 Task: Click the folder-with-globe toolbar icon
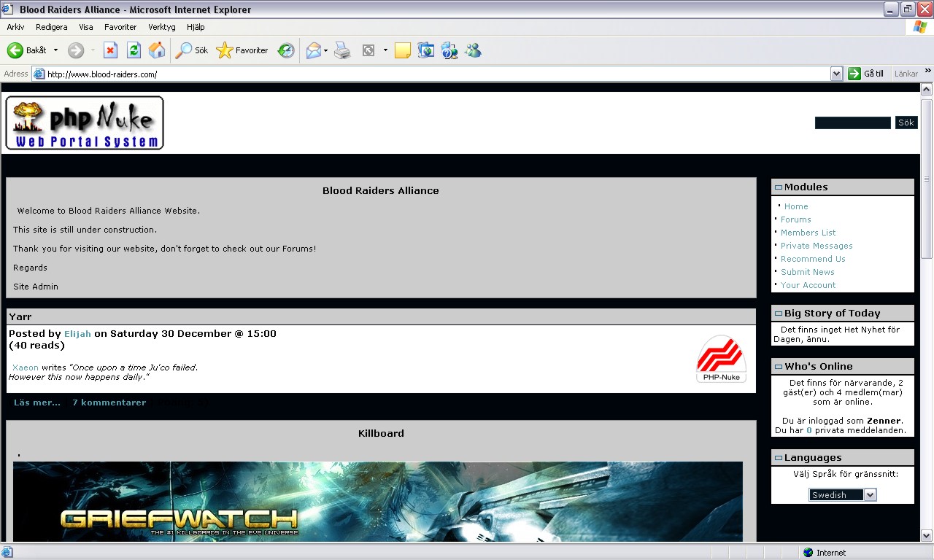pos(426,50)
